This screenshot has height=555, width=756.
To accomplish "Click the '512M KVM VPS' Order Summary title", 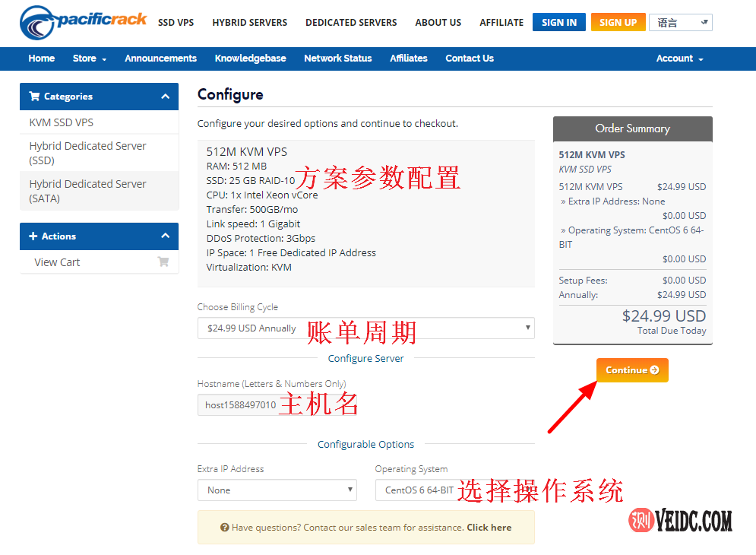I will 592,155.
